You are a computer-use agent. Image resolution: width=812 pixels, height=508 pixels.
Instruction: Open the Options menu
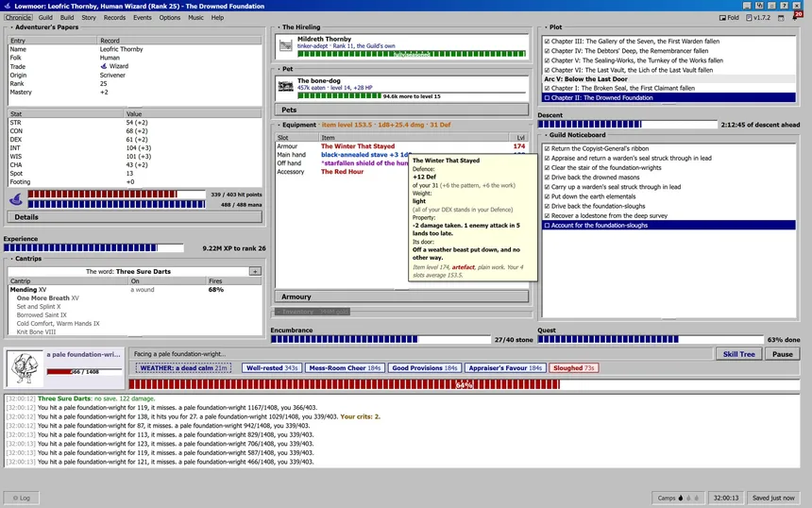pyautogui.click(x=170, y=18)
